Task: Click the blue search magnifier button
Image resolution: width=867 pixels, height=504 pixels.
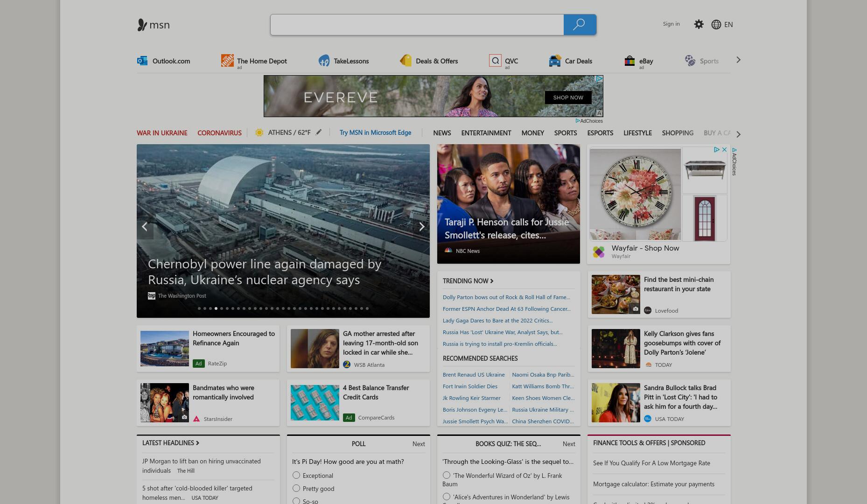Action: [x=580, y=25]
